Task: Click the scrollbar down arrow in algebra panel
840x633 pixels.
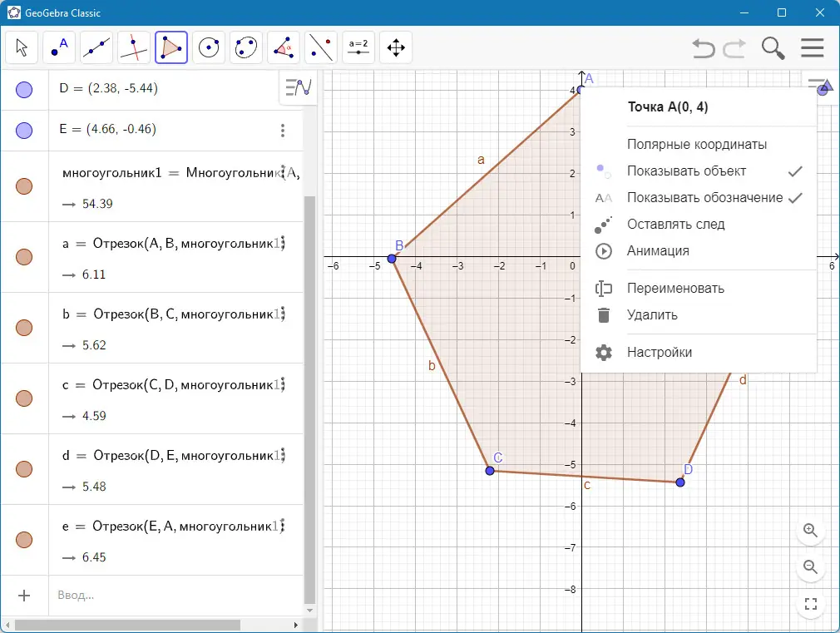Action: [309, 611]
